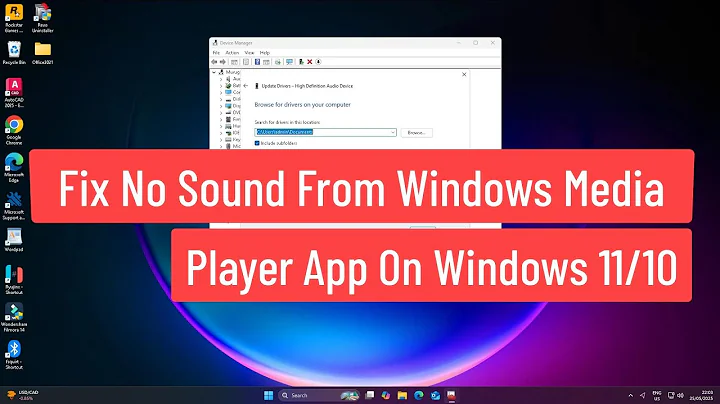Expand the Disk drives node
Image resolution: width=720 pixels, height=404 pixels.
221,99
